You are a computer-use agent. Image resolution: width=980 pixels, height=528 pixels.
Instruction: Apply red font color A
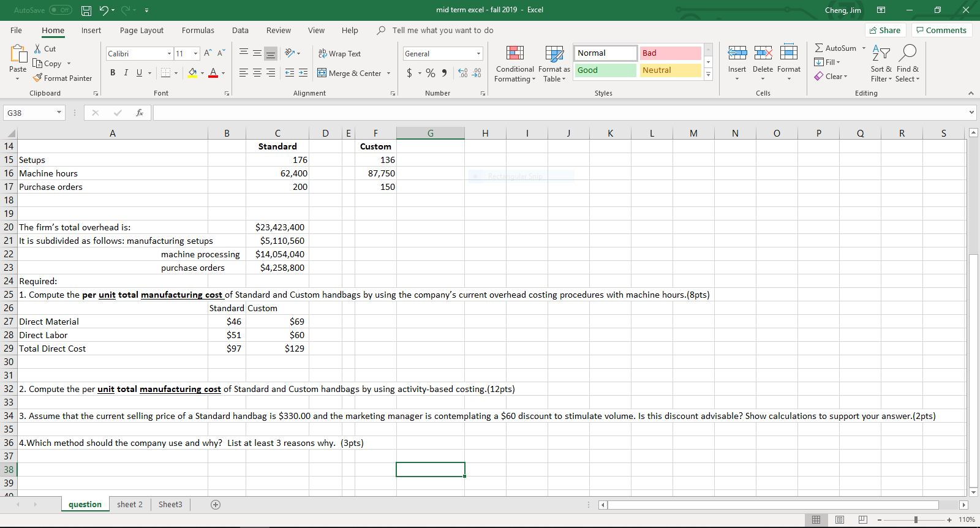[x=213, y=74]
